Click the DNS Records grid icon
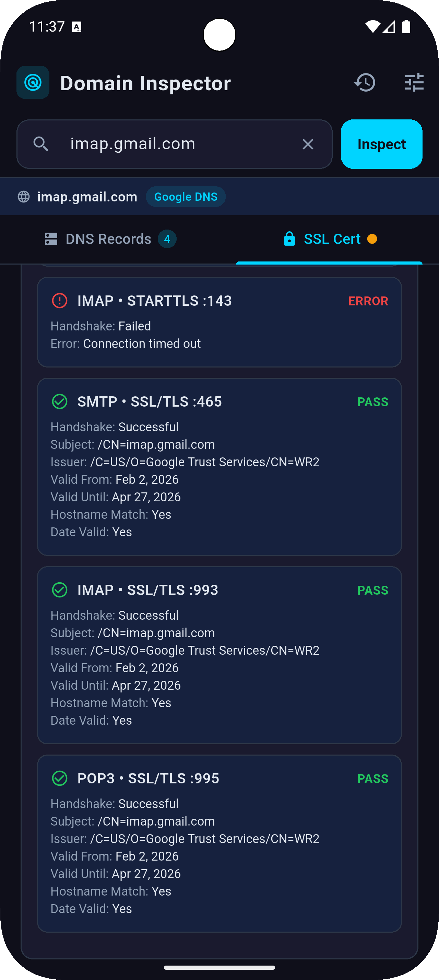The image size is (439, 980). point(51,238)
